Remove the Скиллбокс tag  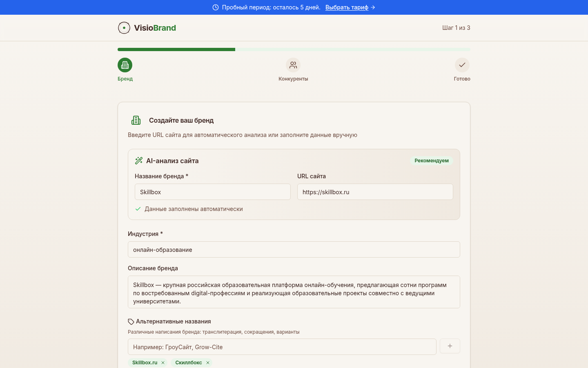click(208, 363)
